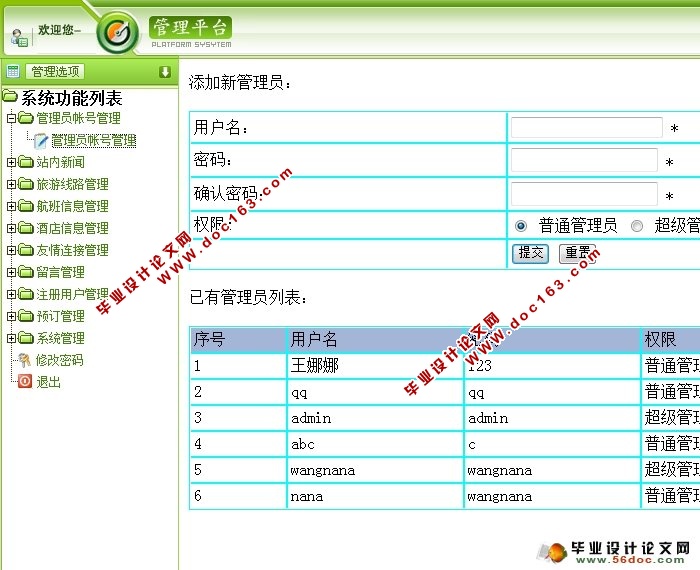
Task: Click the folder icon next to 管理员帐号管理
Action: (26, 118)
